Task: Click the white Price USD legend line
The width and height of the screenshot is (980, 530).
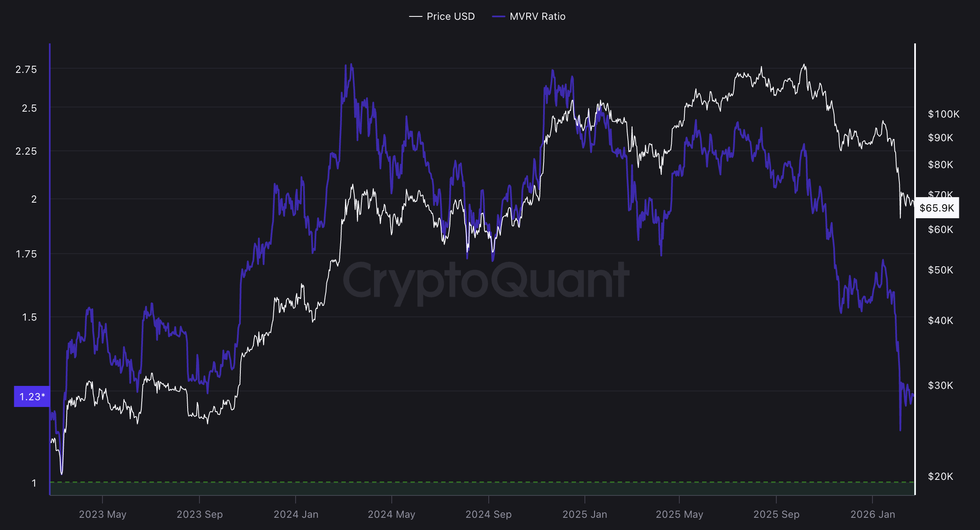Action: tap(415, 16)
